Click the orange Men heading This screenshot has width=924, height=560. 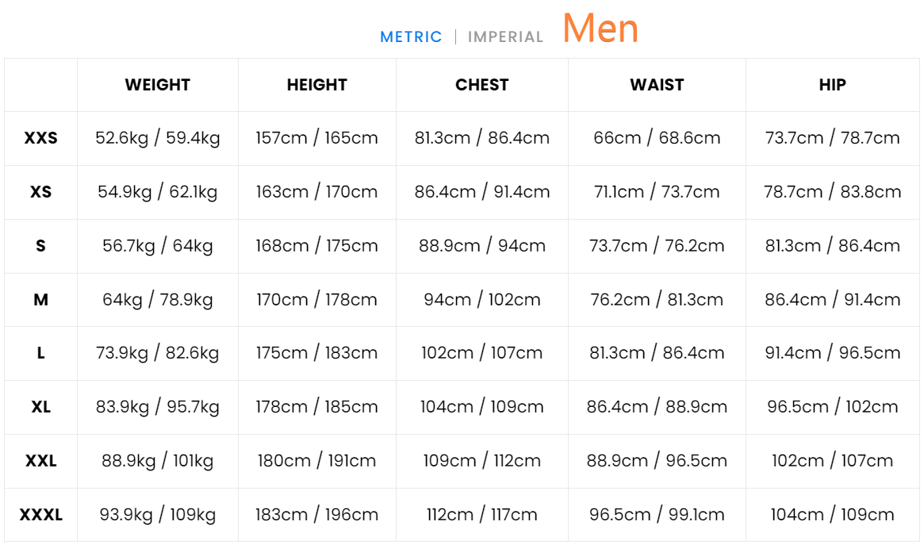coord(600,29)
